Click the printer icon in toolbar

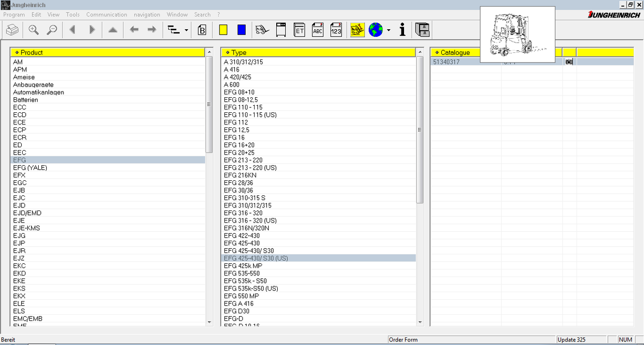click(x=13, y=30)
